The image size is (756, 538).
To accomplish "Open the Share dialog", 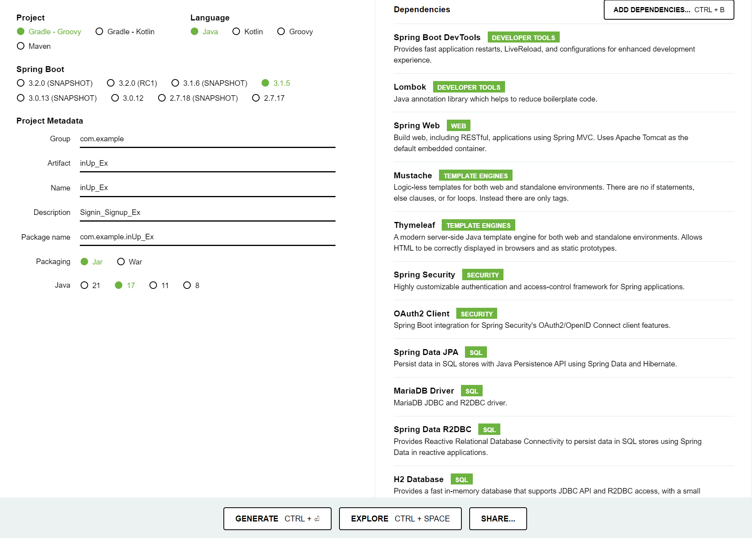I will click(498, 519).
